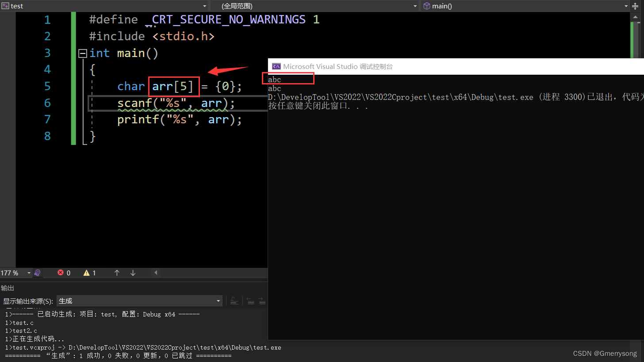Click the 输出 panel title
644x362 pixels.
[x=8, y=288]
